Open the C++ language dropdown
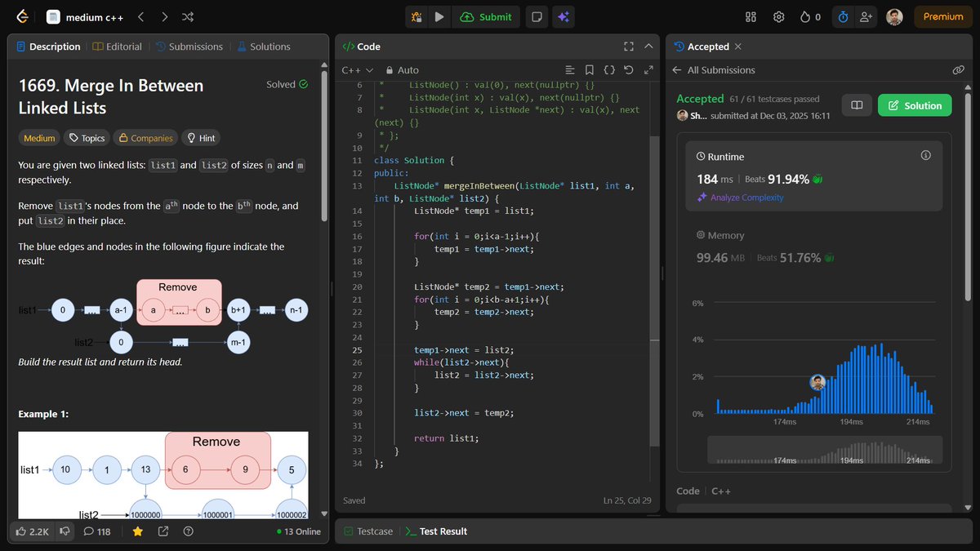Viewport: 980px width, 551px height. (x=357, y=70)
